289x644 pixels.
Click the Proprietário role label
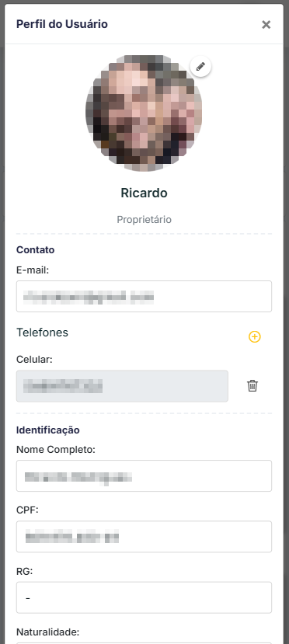[x=144, y=219]
